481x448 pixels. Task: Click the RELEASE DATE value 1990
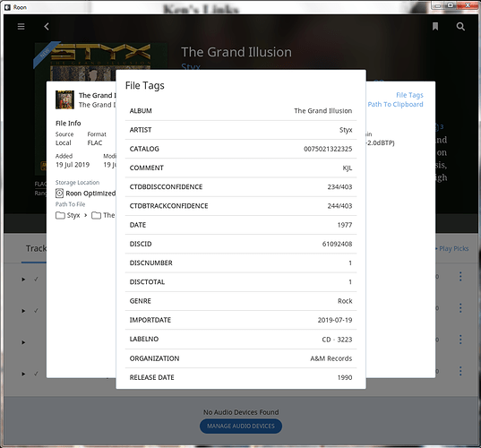pyautogui.click(x=345, y=377)
